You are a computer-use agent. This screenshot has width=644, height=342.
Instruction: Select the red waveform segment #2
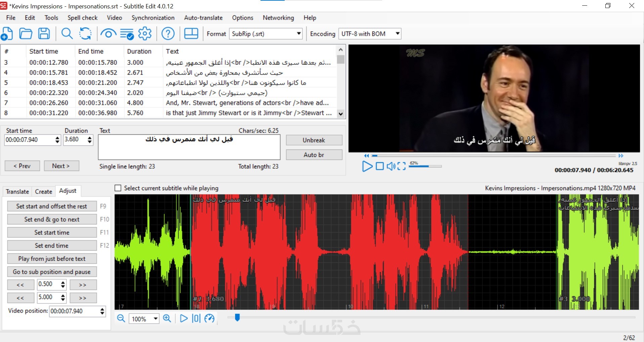329,252
